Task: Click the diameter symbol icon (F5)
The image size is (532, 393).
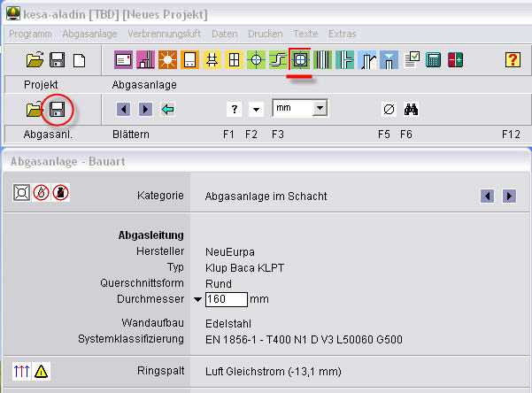Action: 388,110
